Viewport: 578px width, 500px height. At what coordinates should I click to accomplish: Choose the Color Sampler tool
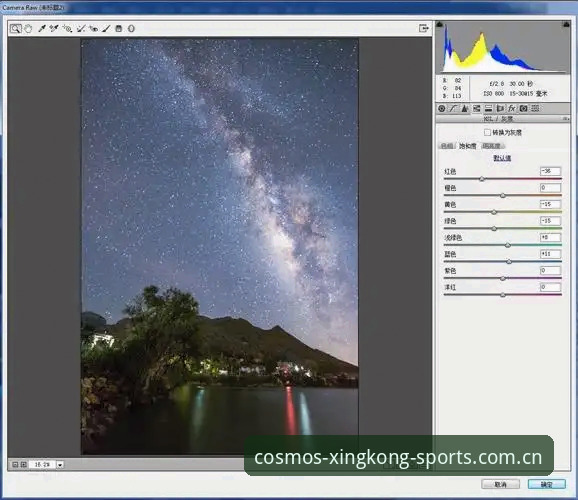[54, 28]
